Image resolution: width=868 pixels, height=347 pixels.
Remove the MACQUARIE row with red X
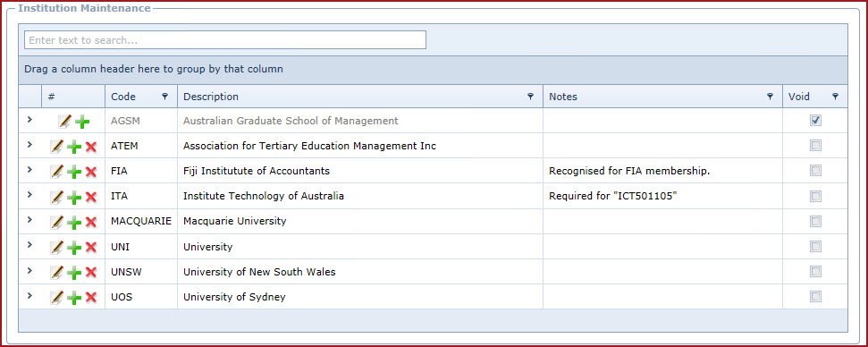tap(91, 223)
